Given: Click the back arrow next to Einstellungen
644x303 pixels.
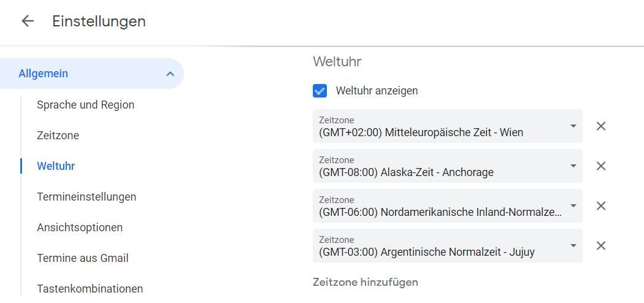Looking at the screenshot, I should pos(28,21).
